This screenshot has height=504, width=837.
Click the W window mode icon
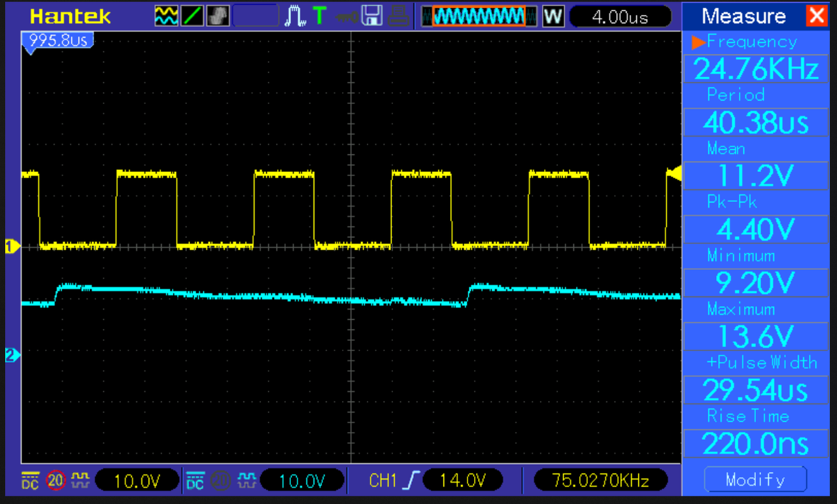coord(553,16)
